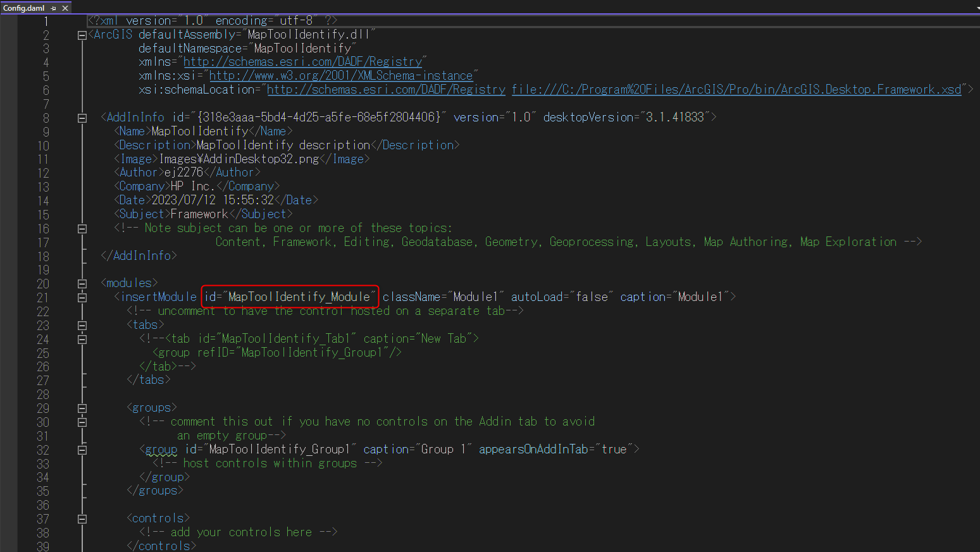Image resolution: width=980 pixels, height=552 pixels.
Task: Collapse the 'comment this out' comment outline
Action: (82, 422)
